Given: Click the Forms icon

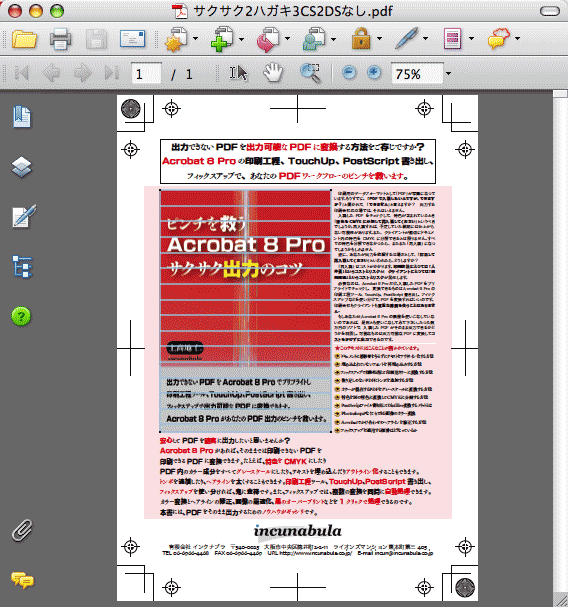Looking at the screenshot, I should click(453, 39).
